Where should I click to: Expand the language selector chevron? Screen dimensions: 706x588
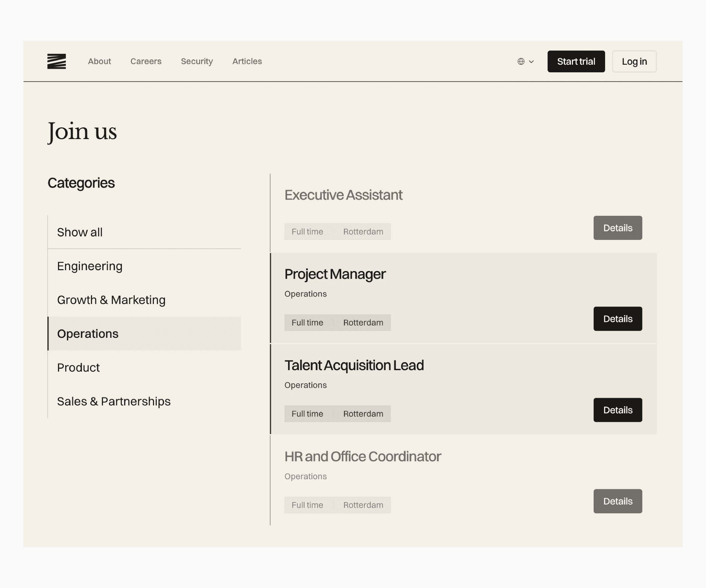point(532,61)
